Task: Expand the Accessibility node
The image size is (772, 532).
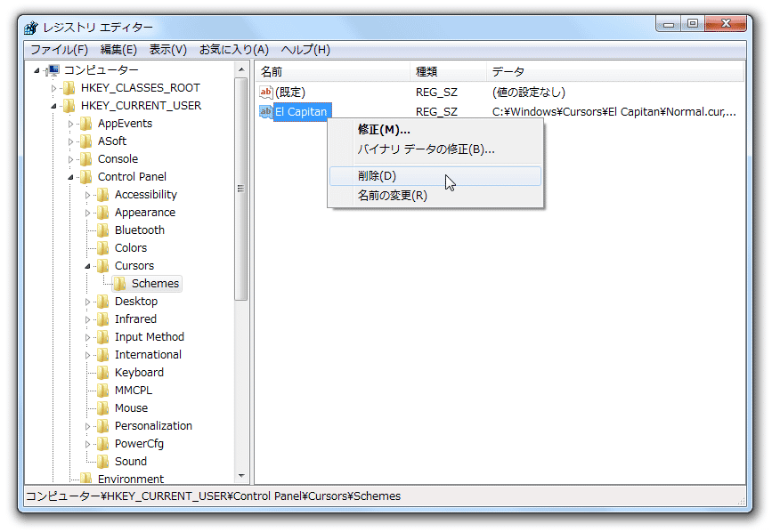Action: click(x=87, y=195)
